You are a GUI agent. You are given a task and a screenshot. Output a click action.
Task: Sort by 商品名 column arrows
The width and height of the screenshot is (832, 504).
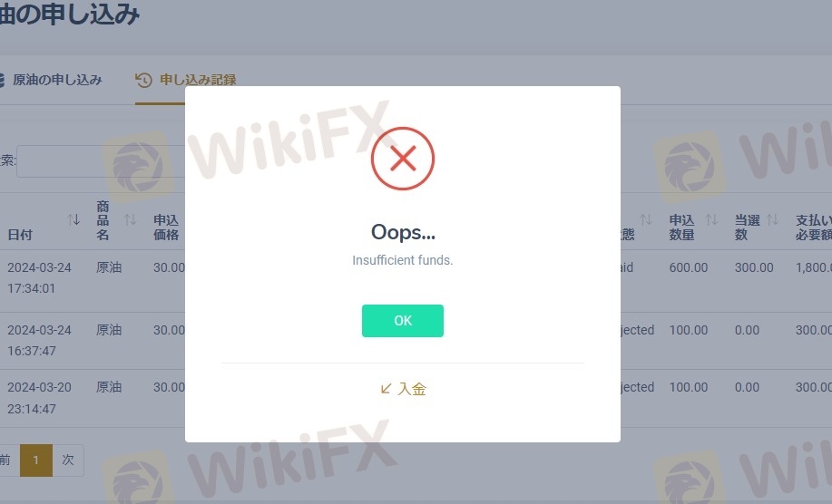[x=130, y=219]
